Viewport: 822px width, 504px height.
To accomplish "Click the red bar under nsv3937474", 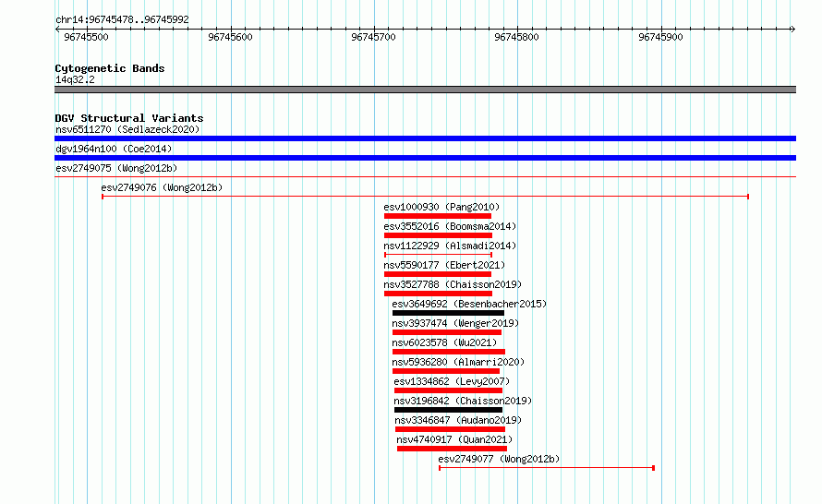I will pos(447,332).
